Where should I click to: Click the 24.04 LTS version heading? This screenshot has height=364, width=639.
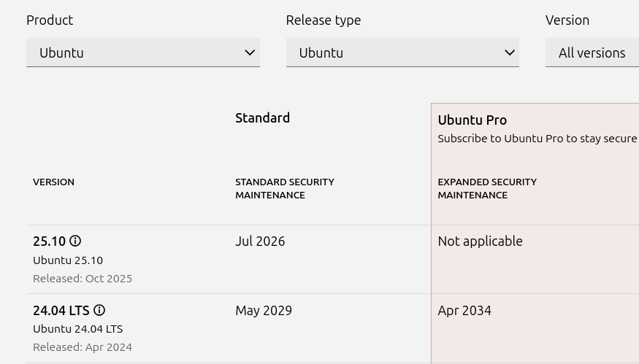(61, 311)
